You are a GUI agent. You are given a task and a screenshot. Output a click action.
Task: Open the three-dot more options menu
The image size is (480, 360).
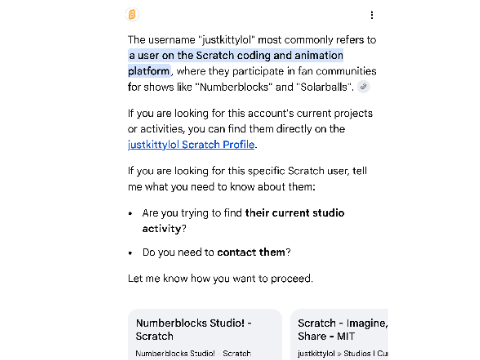[372, 15]
